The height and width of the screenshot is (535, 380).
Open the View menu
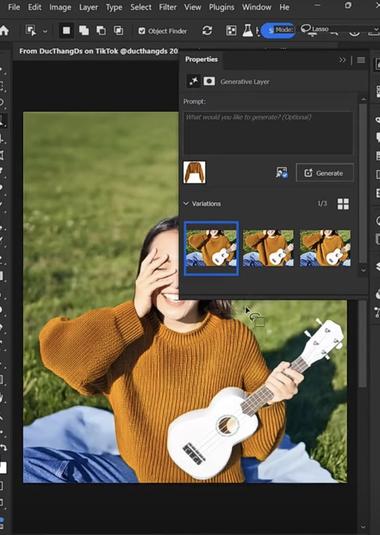[x=192, y=7]
